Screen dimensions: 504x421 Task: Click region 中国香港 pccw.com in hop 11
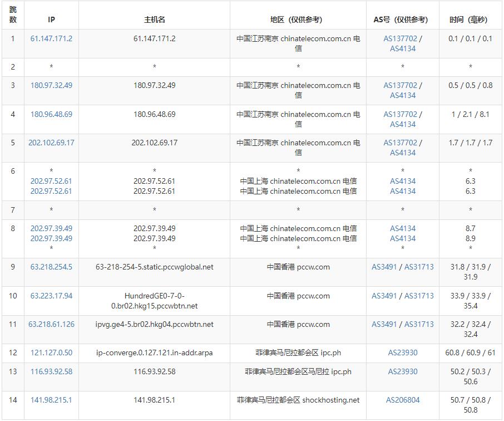coord(298,324)
